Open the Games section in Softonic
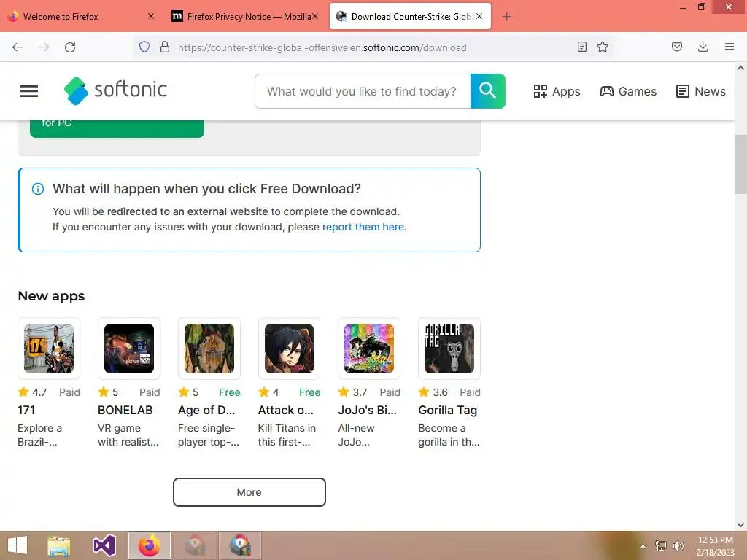747x560 pixels. coord(628,91)
